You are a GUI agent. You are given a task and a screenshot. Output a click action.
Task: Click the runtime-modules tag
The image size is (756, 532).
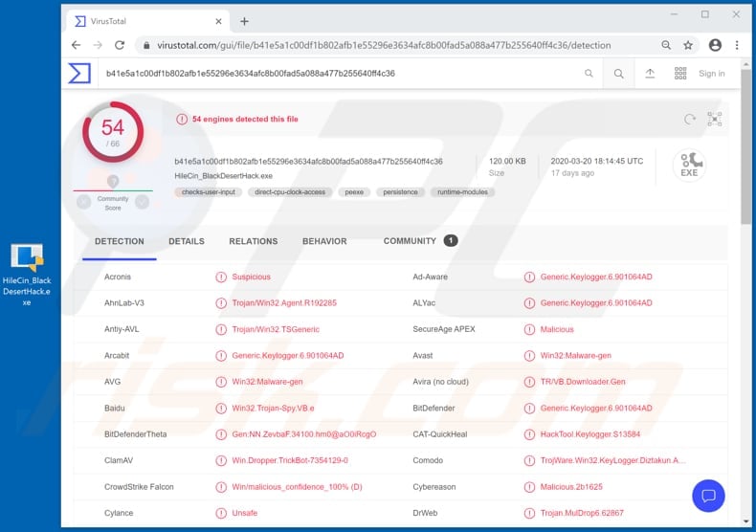[462, 192]
